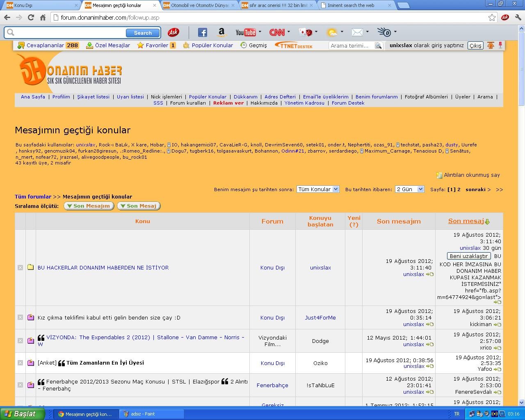Click the Son mesaj column header

click(x=466, y=221)
